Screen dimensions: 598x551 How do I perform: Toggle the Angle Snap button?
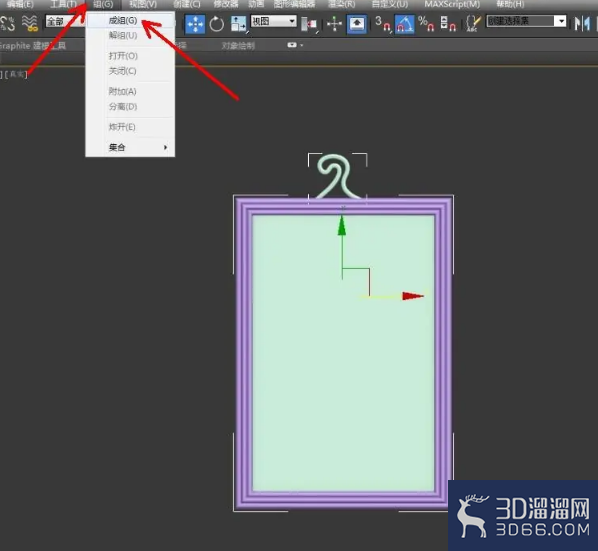tap(404, 24)
